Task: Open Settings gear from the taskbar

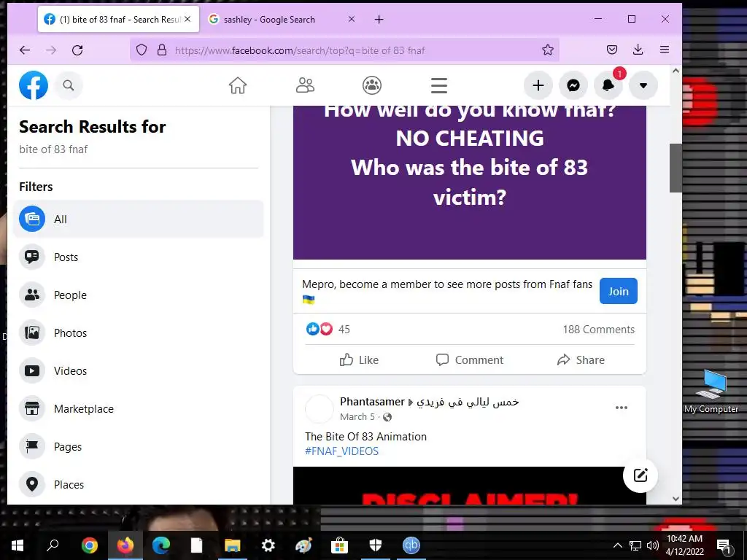Action: click(268, 545)
